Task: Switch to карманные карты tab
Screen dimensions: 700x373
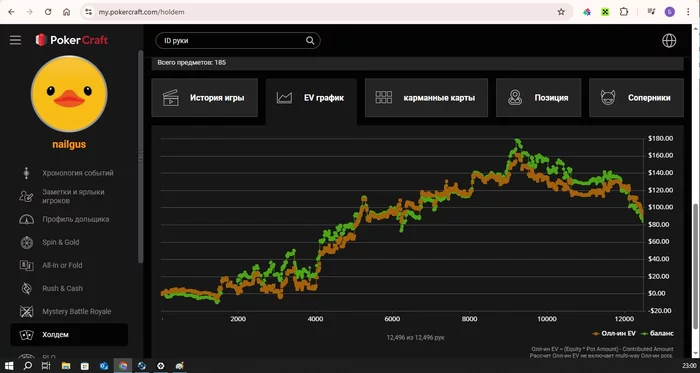Action: [x=426, y=98]
